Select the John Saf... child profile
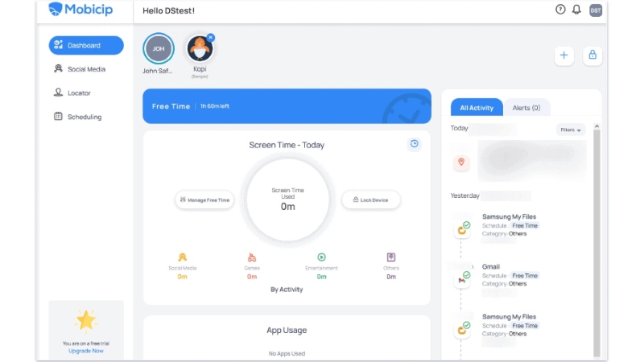 click(x=159, y=48)
